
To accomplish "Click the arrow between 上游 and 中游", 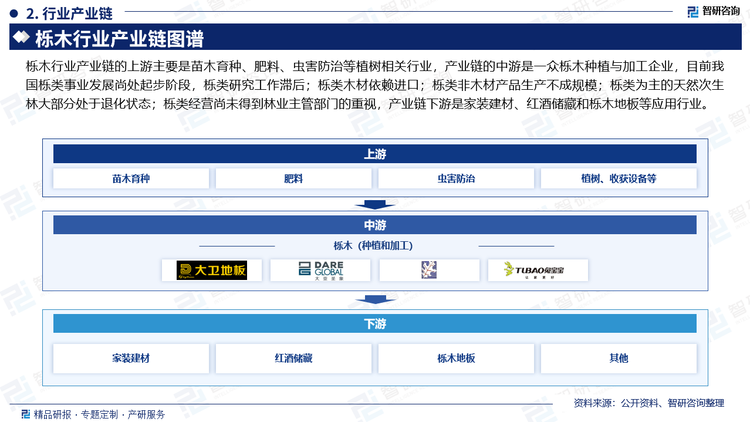I will (x=375, y=204).
